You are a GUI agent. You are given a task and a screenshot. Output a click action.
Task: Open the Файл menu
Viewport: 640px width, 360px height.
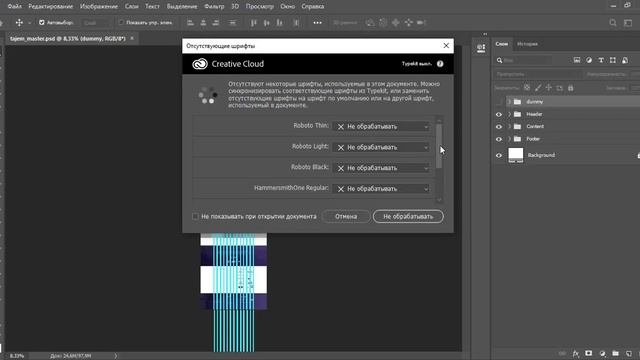(x=15, y=7)
